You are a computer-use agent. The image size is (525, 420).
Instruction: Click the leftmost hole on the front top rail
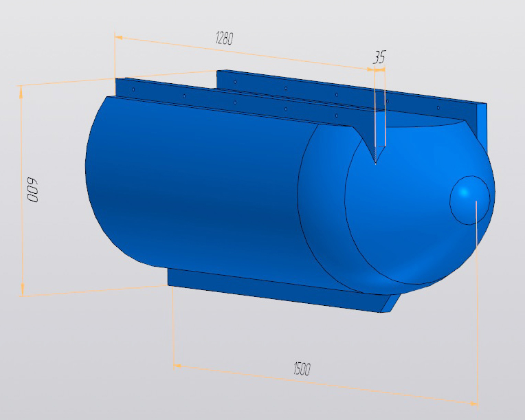(133, 89)
